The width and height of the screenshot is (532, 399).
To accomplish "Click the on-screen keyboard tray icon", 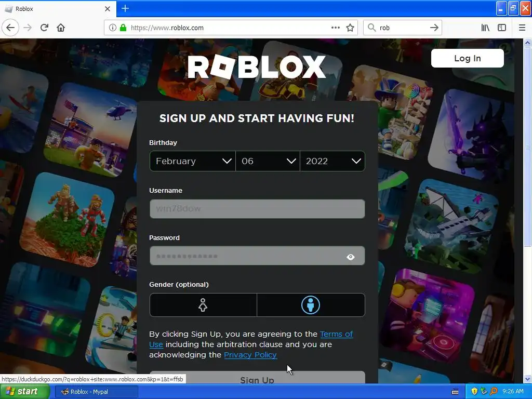I will (x=455, y=392).
